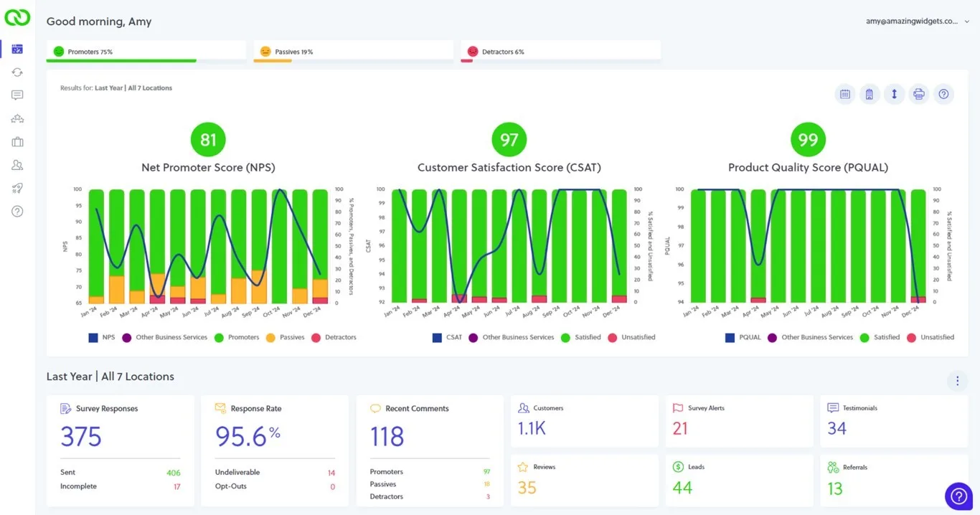This screenshot has width=980, height=515.
Task: Open the amy@amazingwidgets account dropdown
Action: 918,22
